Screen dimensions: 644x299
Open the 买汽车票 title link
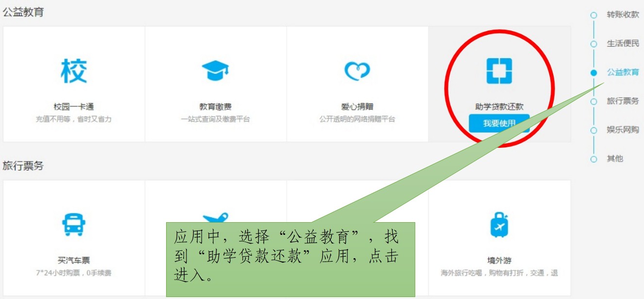74,261
